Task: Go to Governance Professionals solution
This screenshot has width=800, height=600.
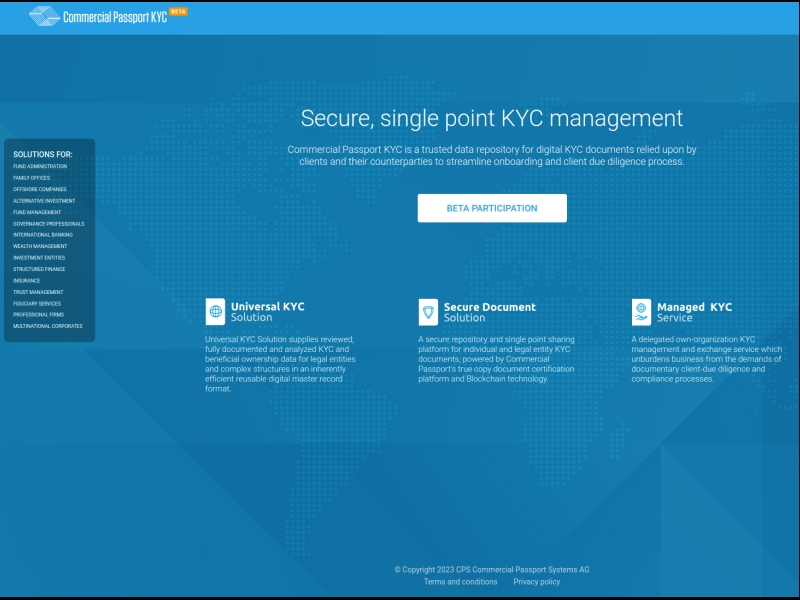Action: [49, 224]
